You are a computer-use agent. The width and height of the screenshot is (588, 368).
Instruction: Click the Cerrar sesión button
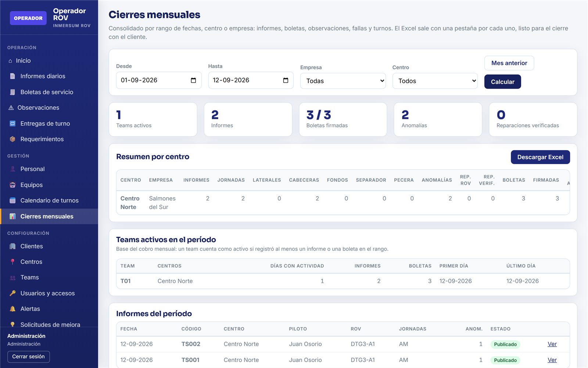[x=28, y=357]
